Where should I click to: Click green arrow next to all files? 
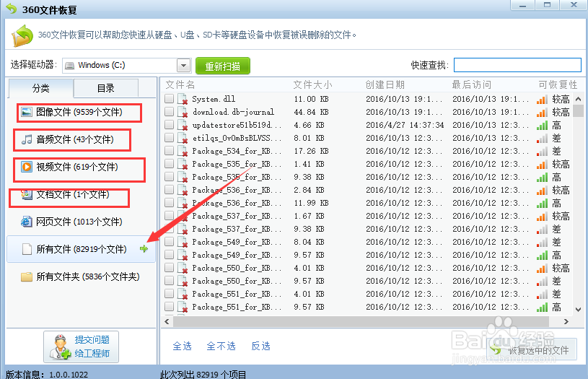[144, 248]
